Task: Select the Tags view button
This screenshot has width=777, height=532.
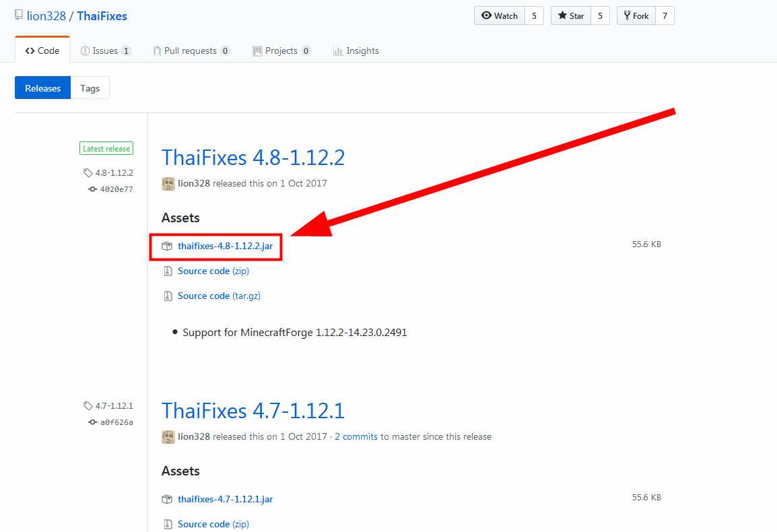Action: [x=90, y=88]
